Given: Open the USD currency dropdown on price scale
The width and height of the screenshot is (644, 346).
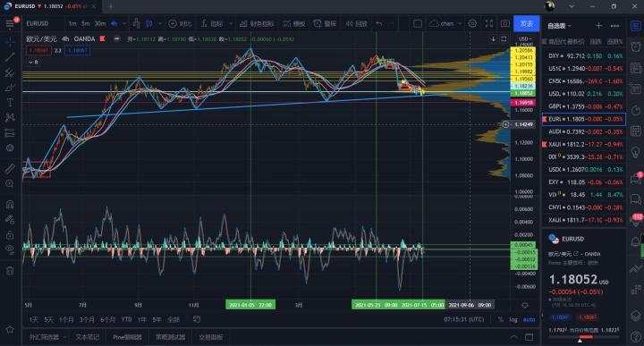Looking at the screenshot, I should pyautogui.click(x=524, y=39).
